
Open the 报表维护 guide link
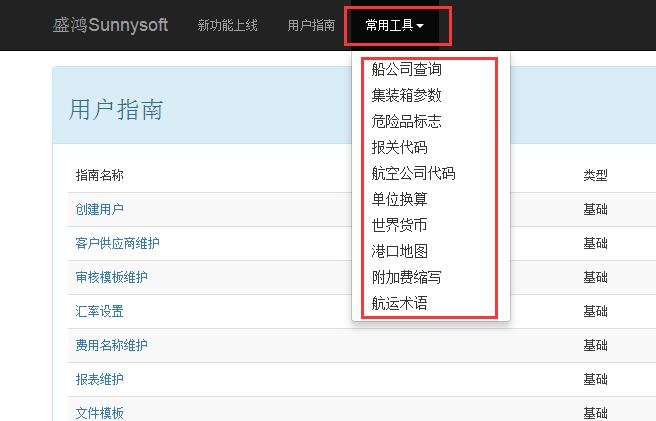[x=100, y=380]
